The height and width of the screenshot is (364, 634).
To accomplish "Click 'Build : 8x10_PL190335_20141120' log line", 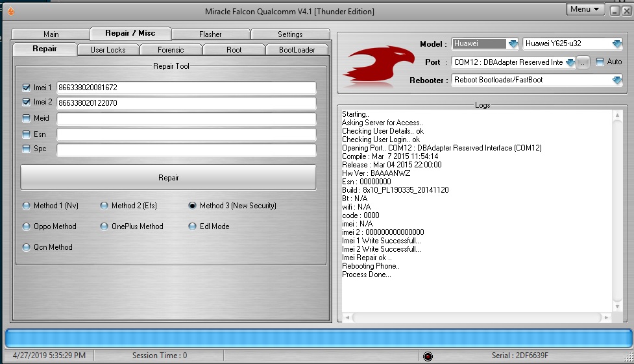I will [395, 190].
